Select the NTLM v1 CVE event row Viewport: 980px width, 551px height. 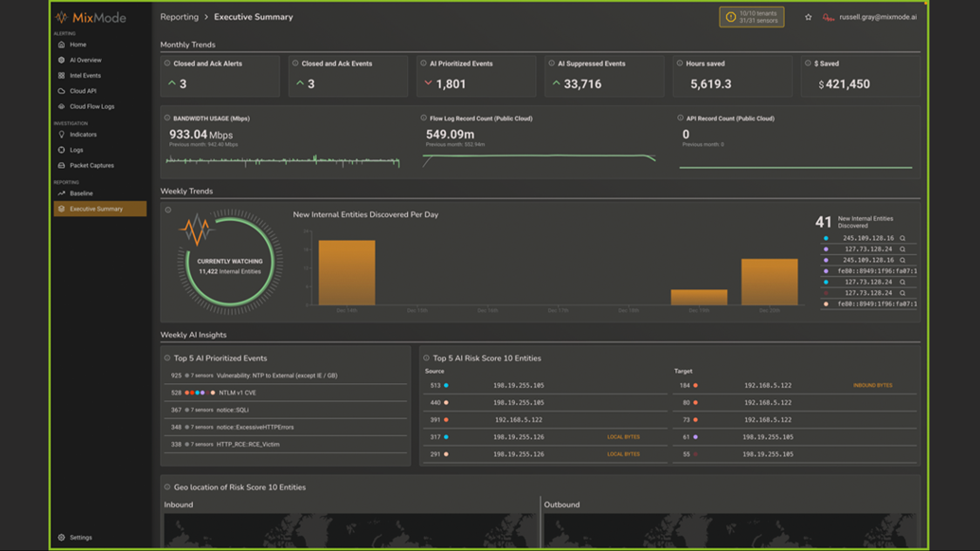[x=286, y=393]
